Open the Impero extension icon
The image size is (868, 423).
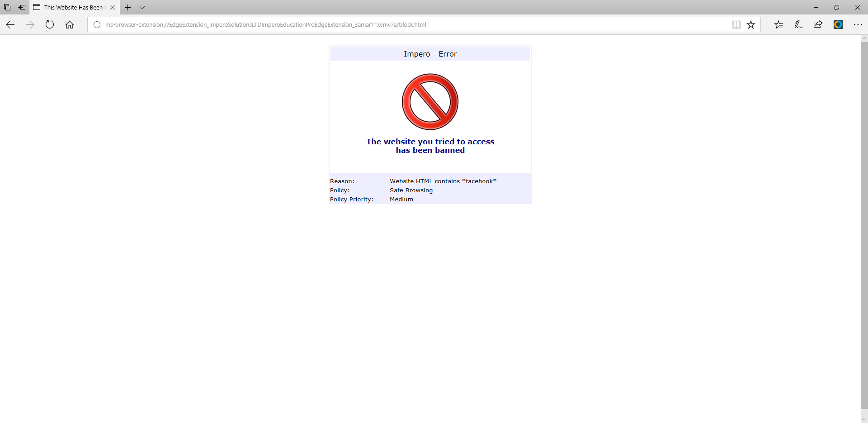(838, 25)
